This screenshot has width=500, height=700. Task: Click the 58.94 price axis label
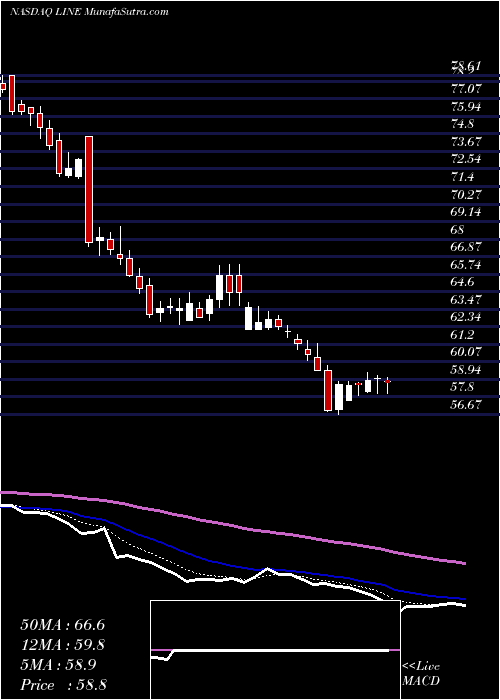point(467,370)
